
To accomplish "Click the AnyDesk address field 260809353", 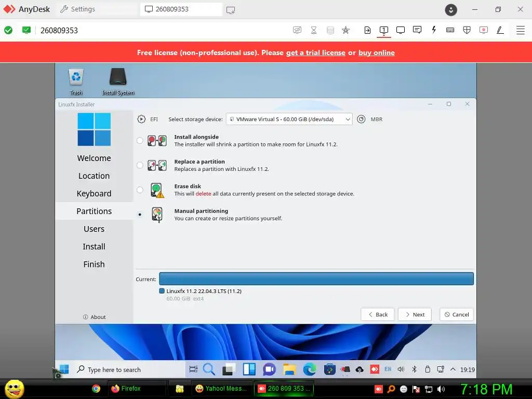I will click(59, 31).
